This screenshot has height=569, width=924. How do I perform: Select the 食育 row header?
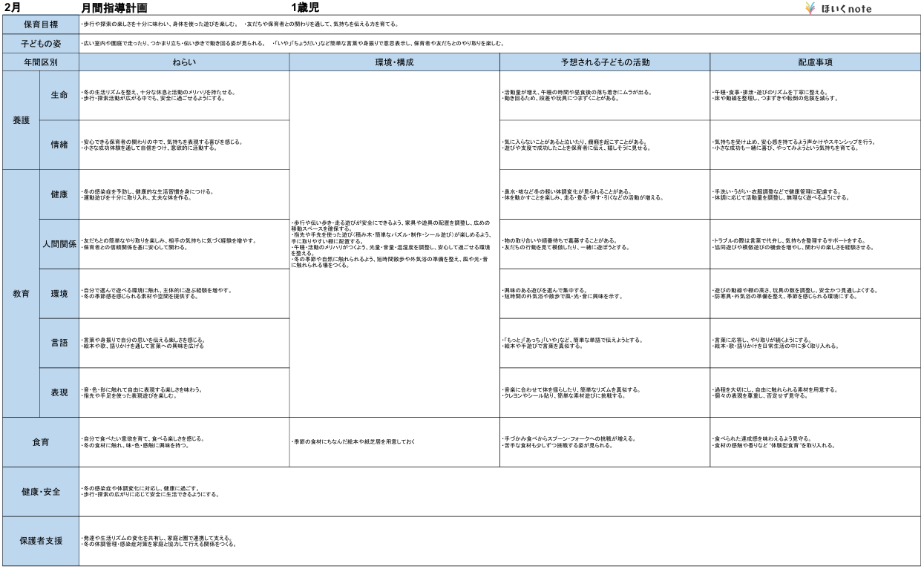(41, 442)
